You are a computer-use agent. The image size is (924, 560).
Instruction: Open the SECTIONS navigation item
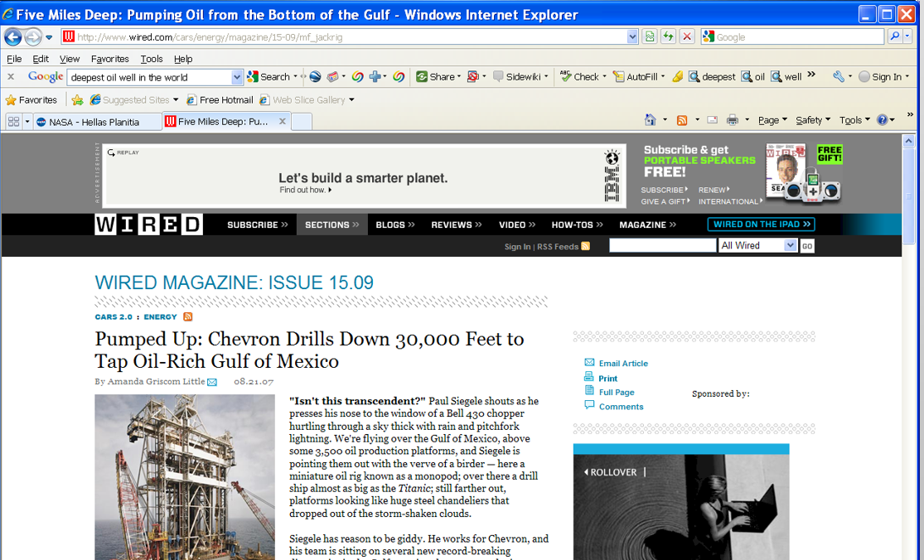point(331,224)
